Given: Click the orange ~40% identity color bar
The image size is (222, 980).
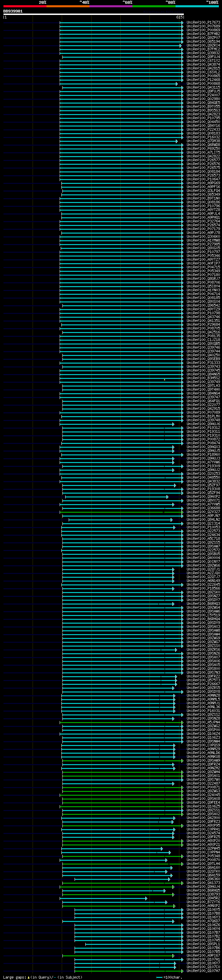Looking at the screenshot, I should (68, 6).
